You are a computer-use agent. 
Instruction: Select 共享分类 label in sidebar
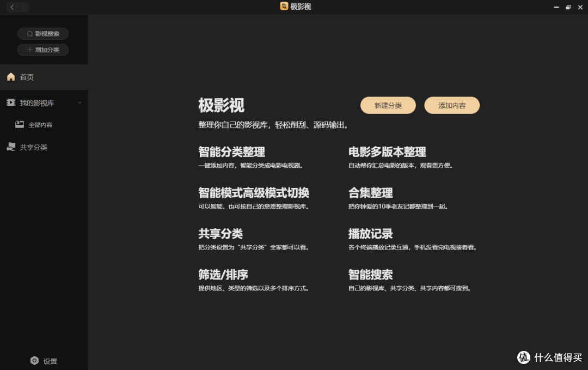(x=33, y=147)
